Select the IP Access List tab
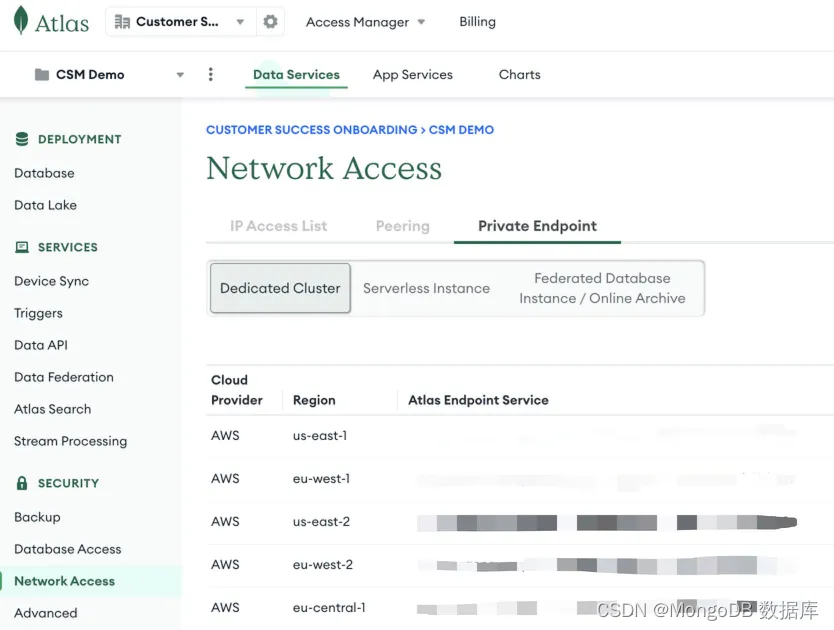 279,226
